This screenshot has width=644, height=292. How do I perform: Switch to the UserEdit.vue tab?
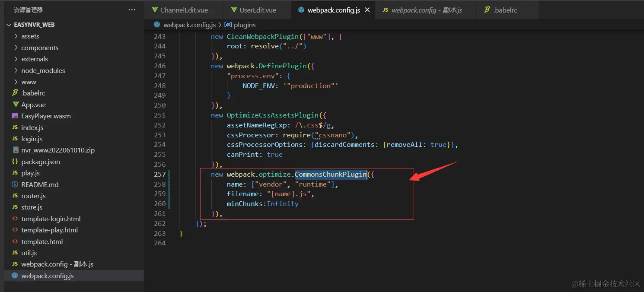coord(257,10)
